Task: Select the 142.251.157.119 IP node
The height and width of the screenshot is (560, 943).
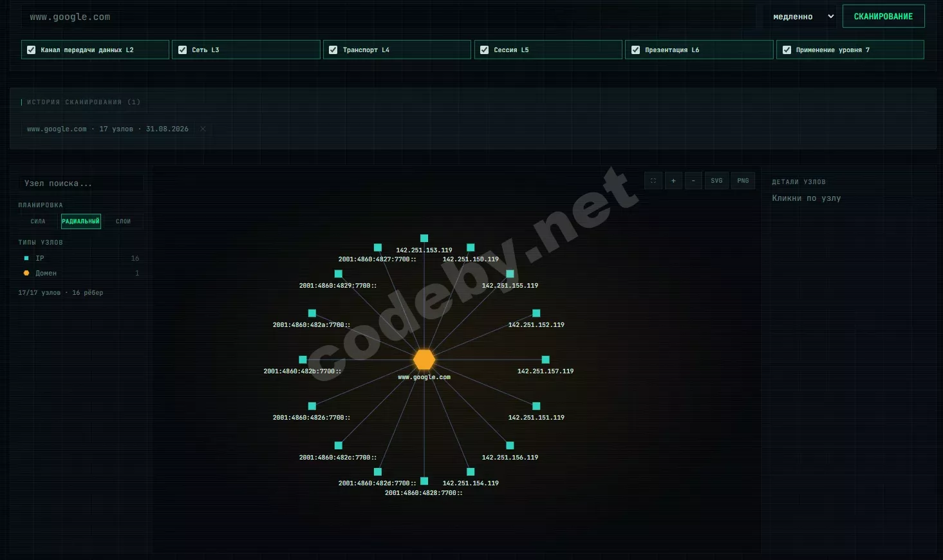Action: (546, 360)
